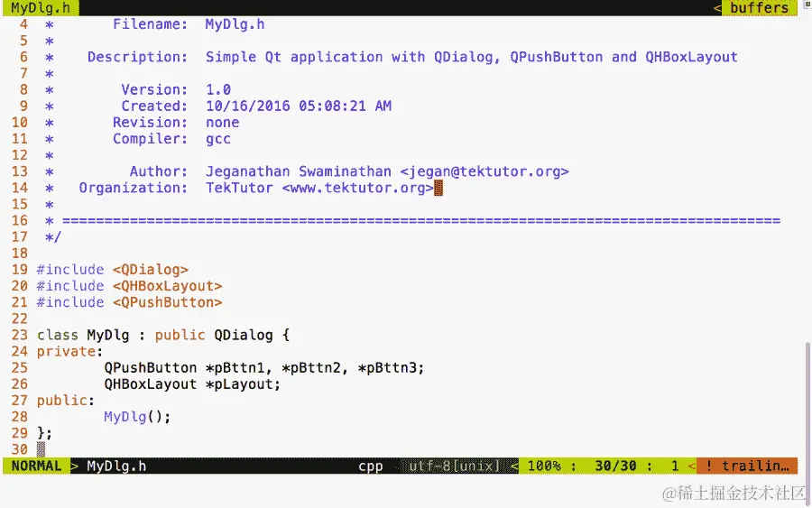Click the 'Description:' label text
The image size is (812, 508).
pyautogui.click(x=137, y=57)
